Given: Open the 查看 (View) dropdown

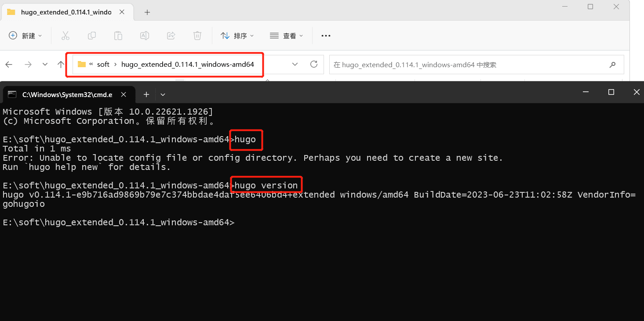Looking at the screenshot, I should click(287, 36).
